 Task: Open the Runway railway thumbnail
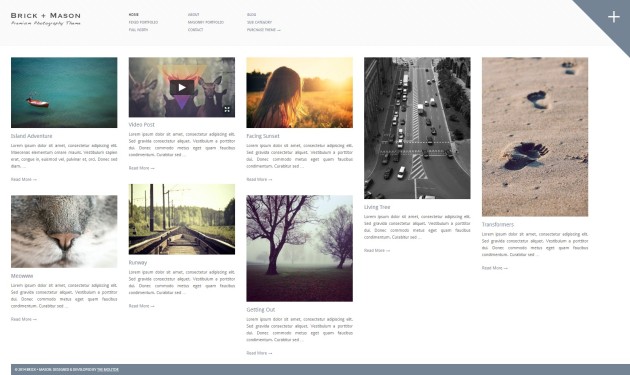(182, 219)
